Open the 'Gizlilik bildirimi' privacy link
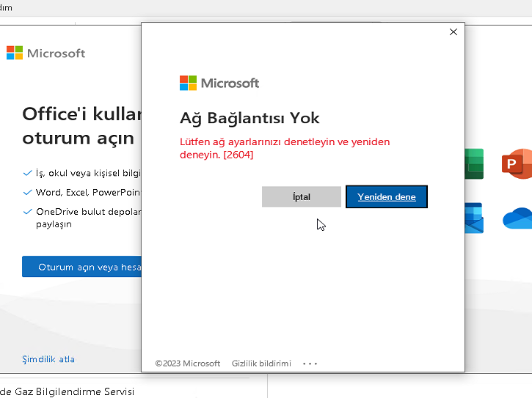Image resolution: width=532 pixels, height=398 pixels. click(261, 364)
